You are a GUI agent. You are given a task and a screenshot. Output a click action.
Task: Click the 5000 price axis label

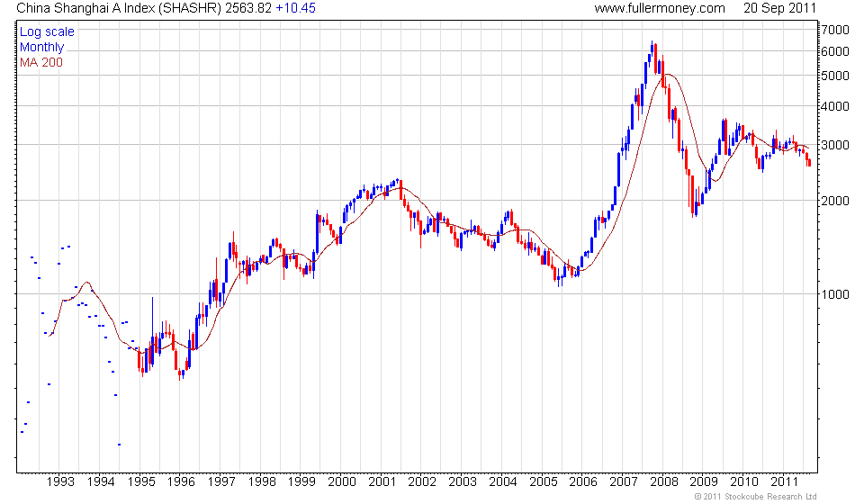(835, 76)
